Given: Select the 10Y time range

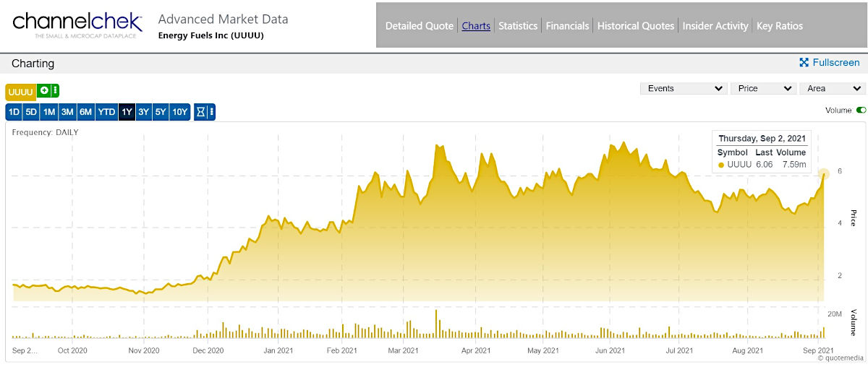Looking at the screenshot, I should point(179,112).
